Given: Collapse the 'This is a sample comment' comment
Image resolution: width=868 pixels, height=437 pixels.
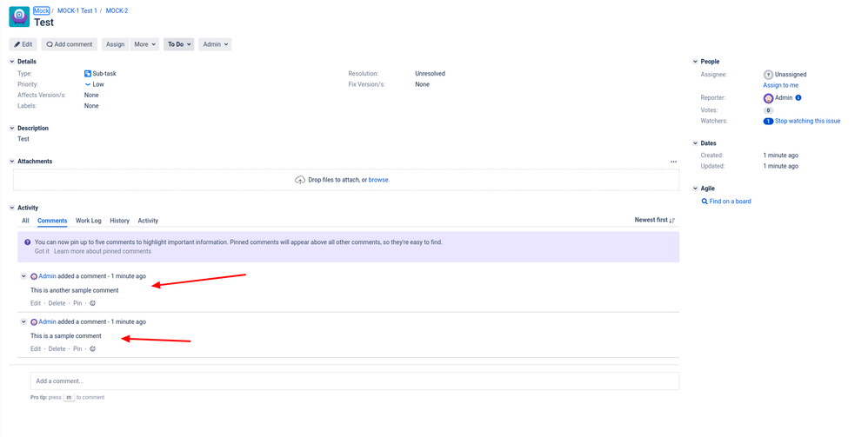Looking at the screenshot, I should (x=23, y=321).
